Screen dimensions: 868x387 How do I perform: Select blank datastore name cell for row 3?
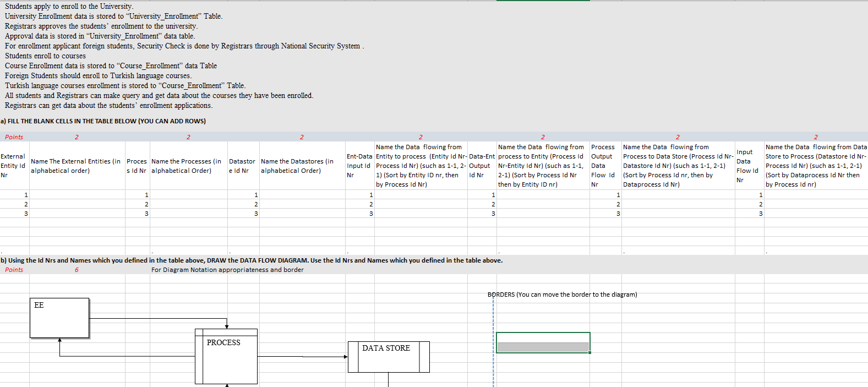click(302, 214)
